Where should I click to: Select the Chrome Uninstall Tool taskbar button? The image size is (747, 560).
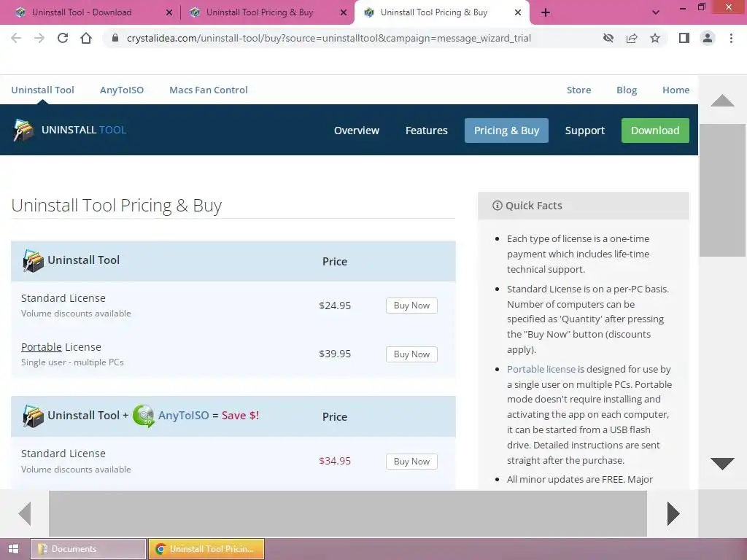tap(206, 549)
